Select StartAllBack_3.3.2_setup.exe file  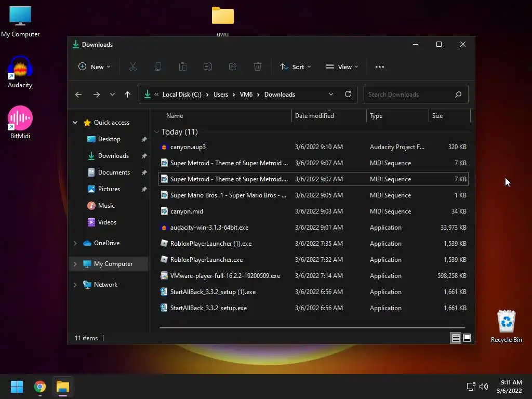(313, 308)
